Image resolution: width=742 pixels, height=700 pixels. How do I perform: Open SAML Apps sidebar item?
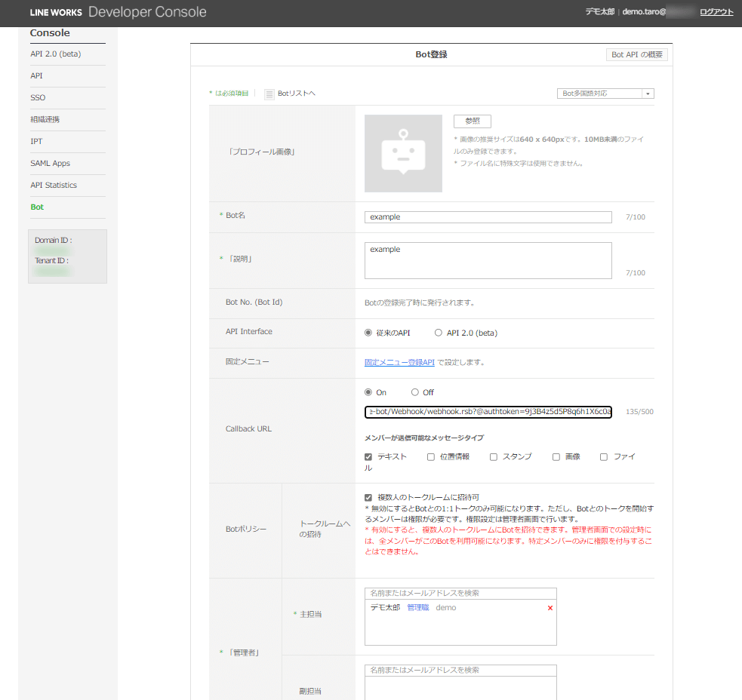pos(50,163)
